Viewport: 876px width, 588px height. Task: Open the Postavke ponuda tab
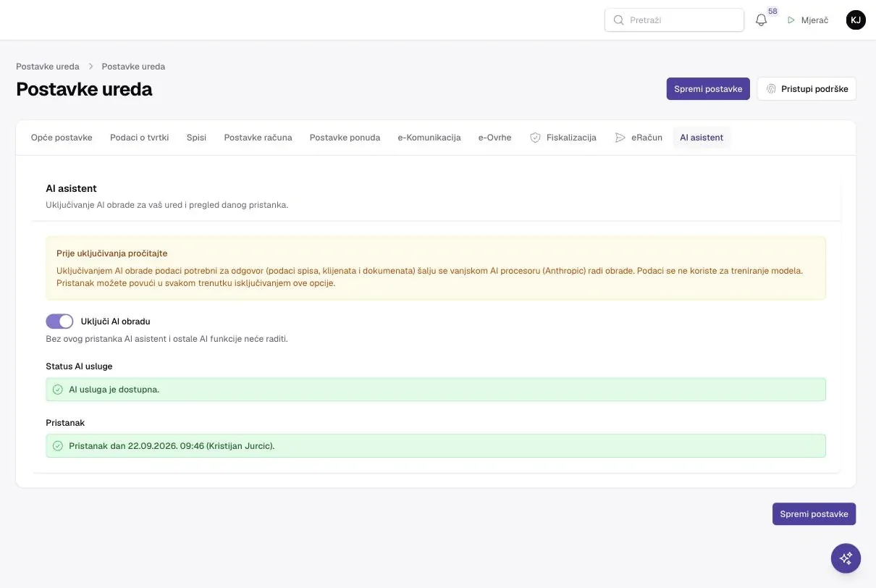345,138
